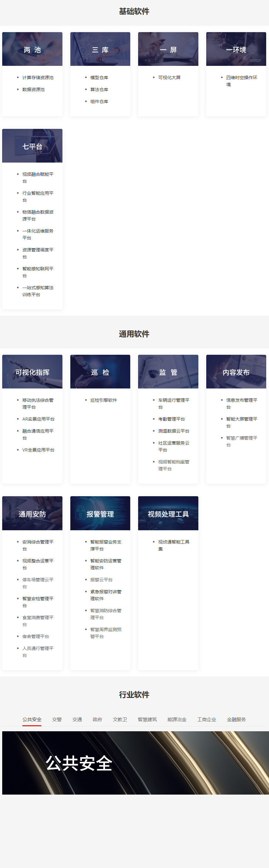269x868 pixels.
Task: Open 车辆运行管理平台 link
Action: [173, 403]
